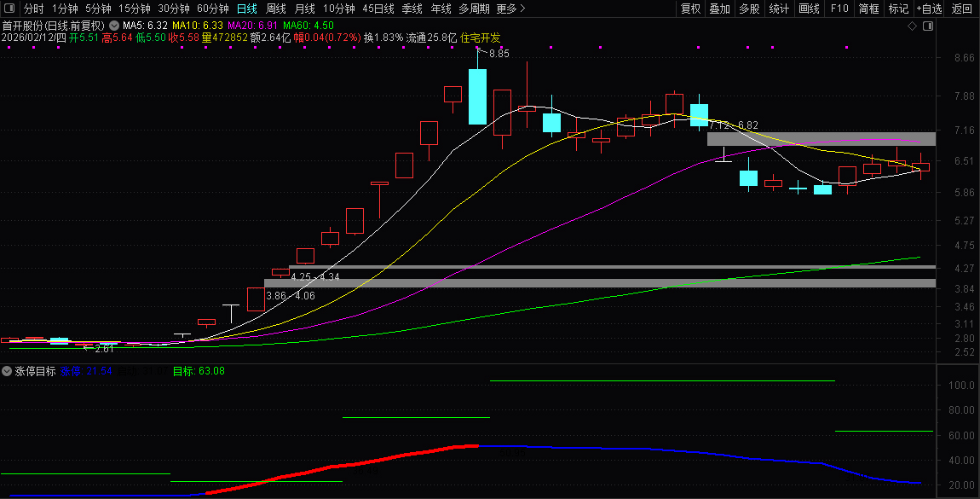This screenshot has width=980, height=499.
Task: Select the 10分钟 period tab
Action: 339,9
